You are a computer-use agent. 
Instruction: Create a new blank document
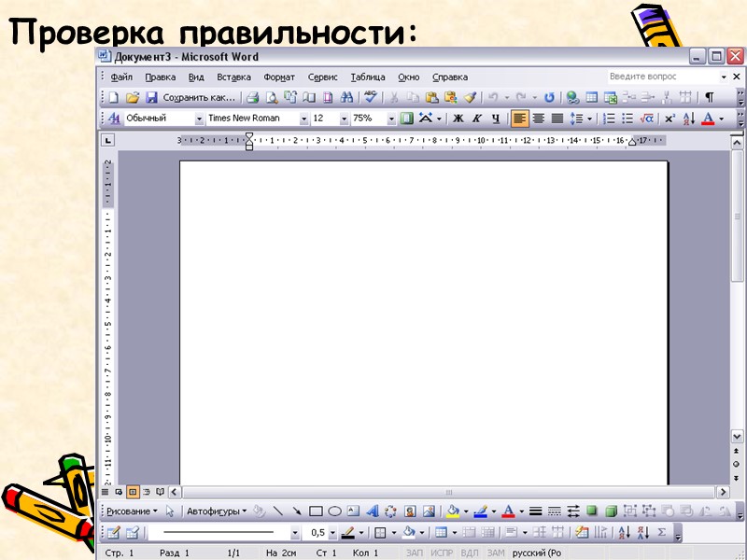113,98
